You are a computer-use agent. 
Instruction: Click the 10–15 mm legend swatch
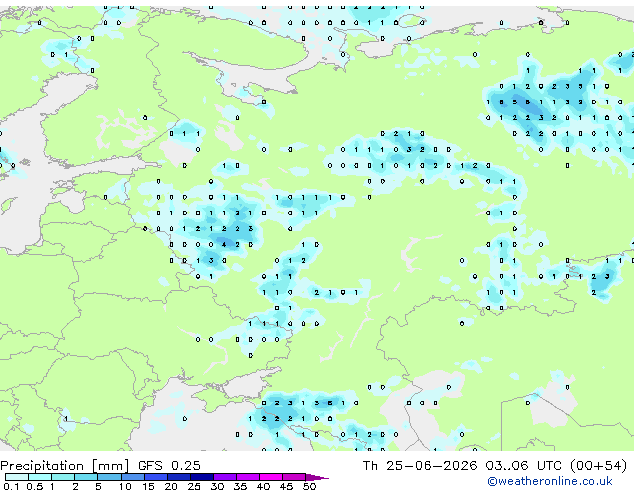(132, 477)
